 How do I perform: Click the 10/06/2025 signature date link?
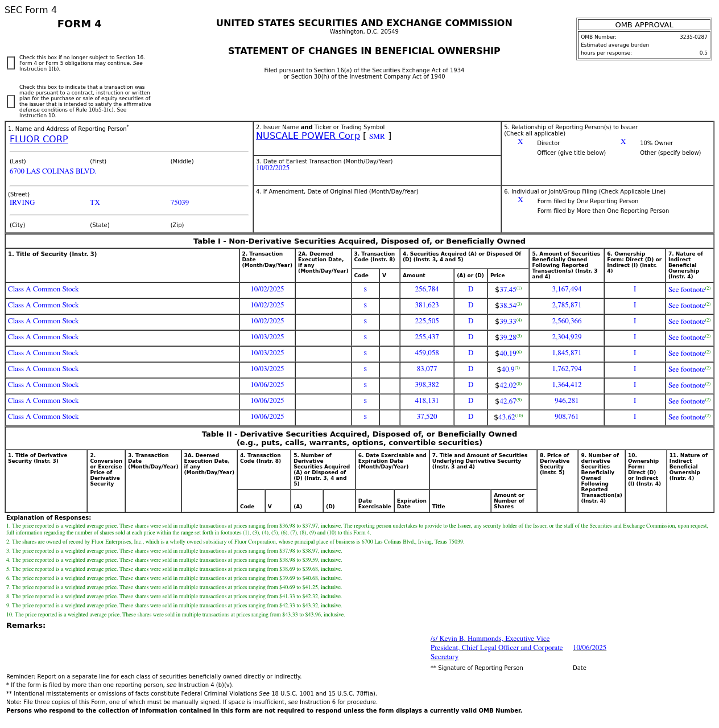[589, 648]
